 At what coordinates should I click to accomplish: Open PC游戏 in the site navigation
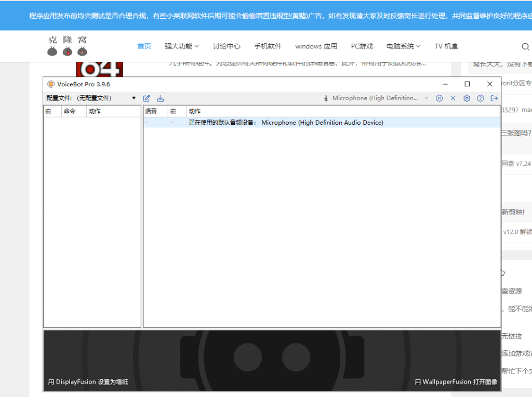coord(362,46)
